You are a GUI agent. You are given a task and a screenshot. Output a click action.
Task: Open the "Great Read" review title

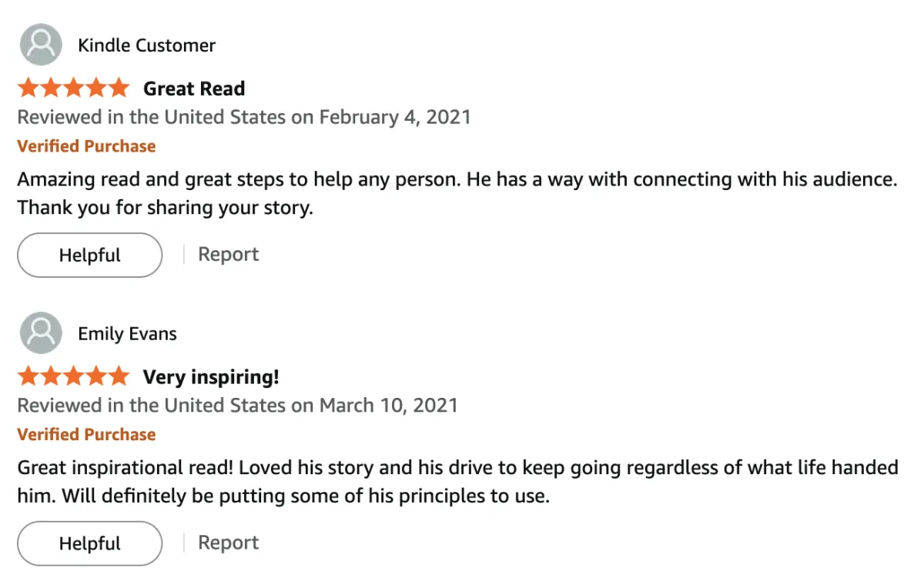[194, 89]
